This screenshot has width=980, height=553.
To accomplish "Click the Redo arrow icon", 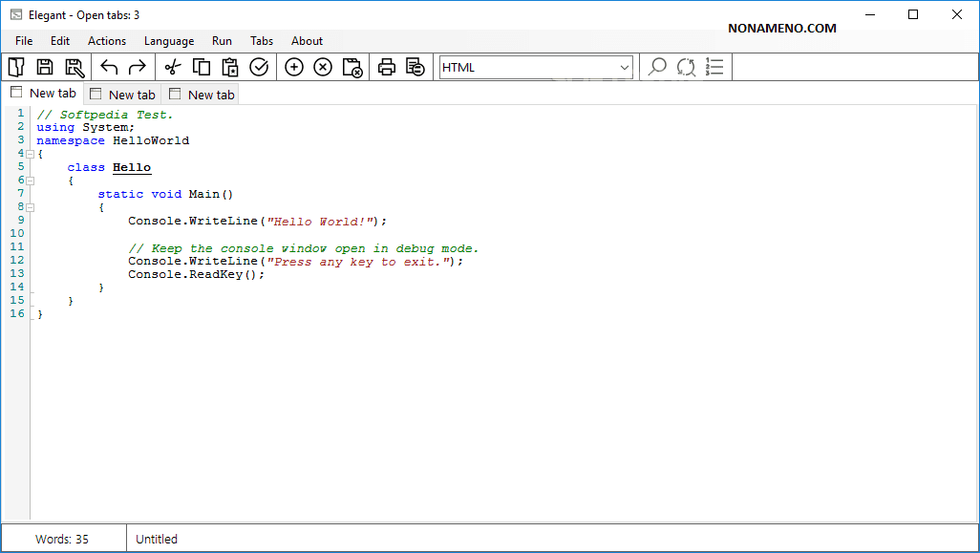I will coord(138,67).
